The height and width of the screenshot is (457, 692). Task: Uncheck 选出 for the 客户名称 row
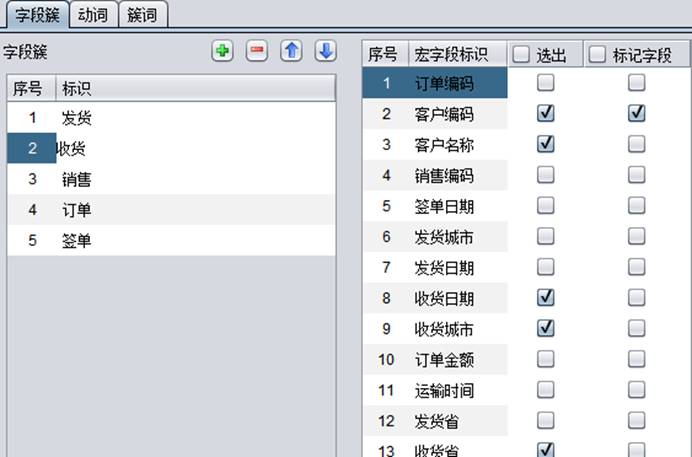(x=545, y=144)
